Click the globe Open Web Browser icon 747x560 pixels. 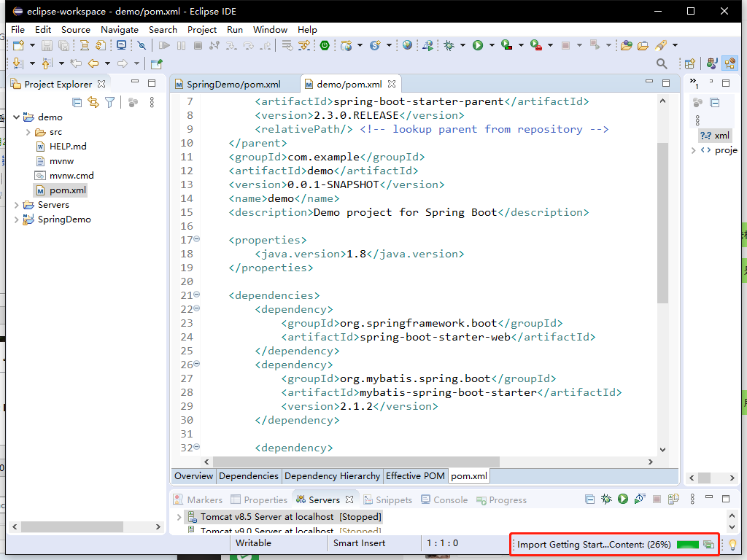pyautogui.click(x=407, y=45)
